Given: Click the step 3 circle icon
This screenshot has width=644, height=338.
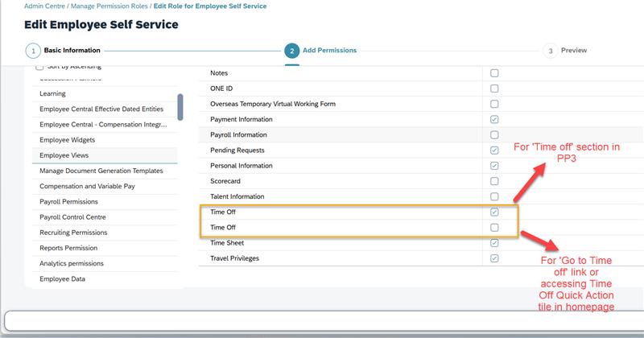Looking at the screenshot, I should pos(551,51).
